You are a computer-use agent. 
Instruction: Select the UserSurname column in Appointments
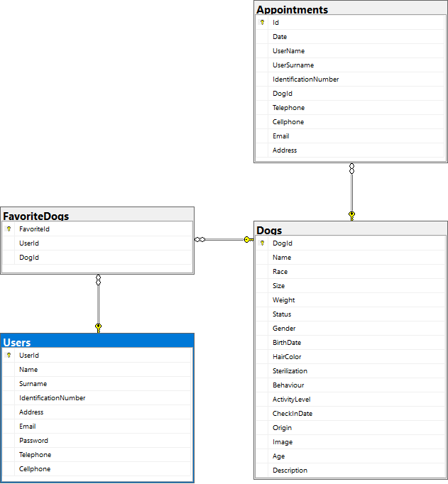350,65
